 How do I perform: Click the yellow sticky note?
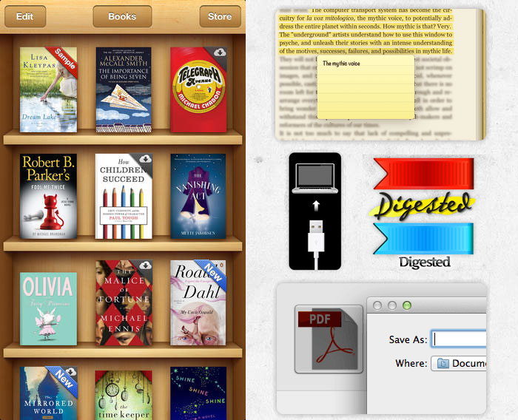point(366,89)
